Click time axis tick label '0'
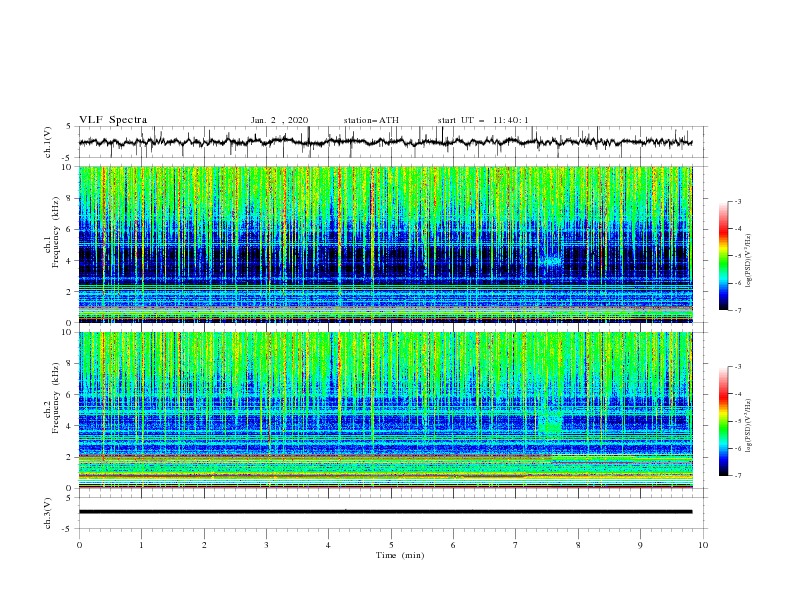Screen dimensions: 792x612 click(79, 545)
